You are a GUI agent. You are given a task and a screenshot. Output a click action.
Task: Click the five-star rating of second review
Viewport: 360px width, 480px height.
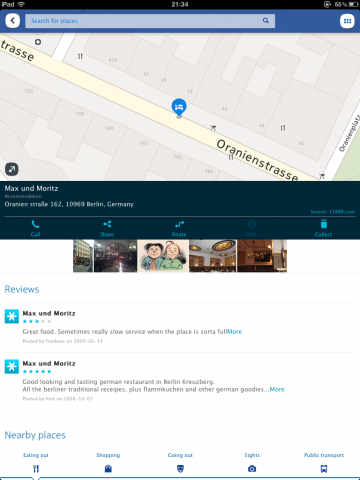coord(37,371)
